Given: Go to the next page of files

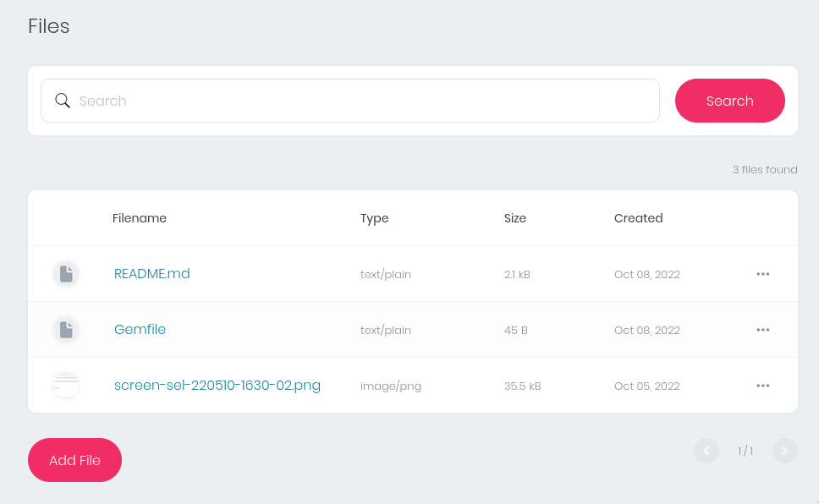Looking at the screenshot, I should [x=784, y=451].
